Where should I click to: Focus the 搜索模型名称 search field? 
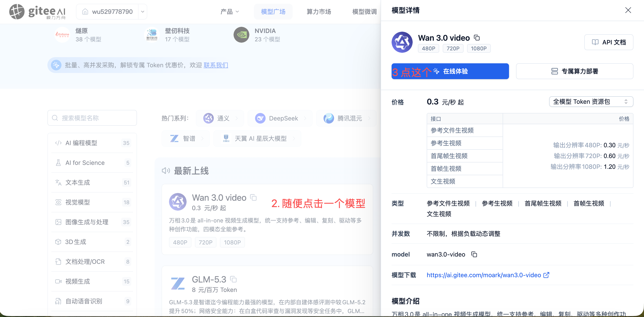point(92,118)
